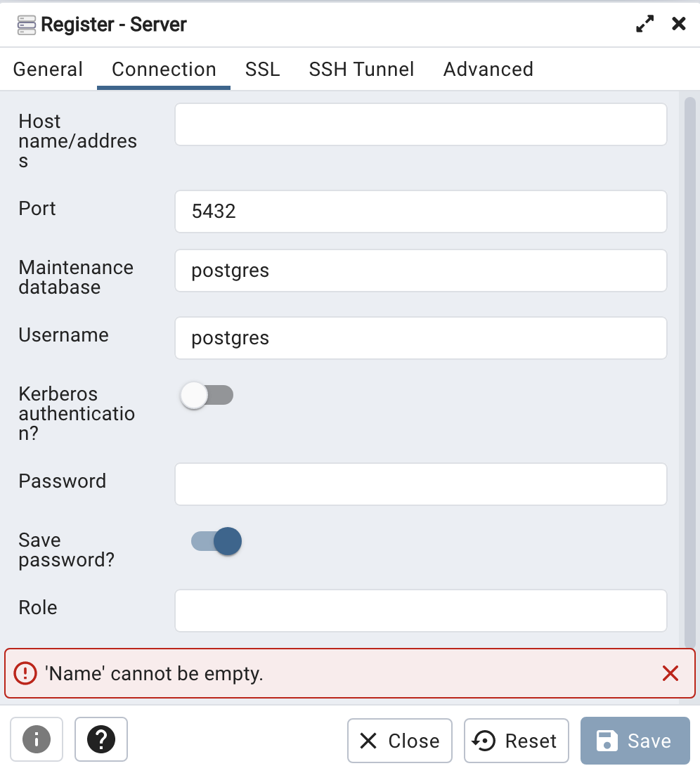Click the Close button

tap(400, 741)
